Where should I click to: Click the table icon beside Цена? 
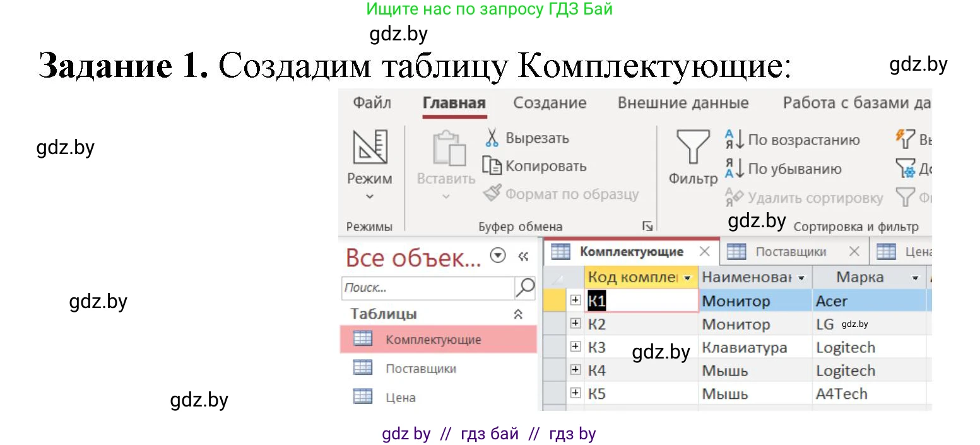point(362,396)
